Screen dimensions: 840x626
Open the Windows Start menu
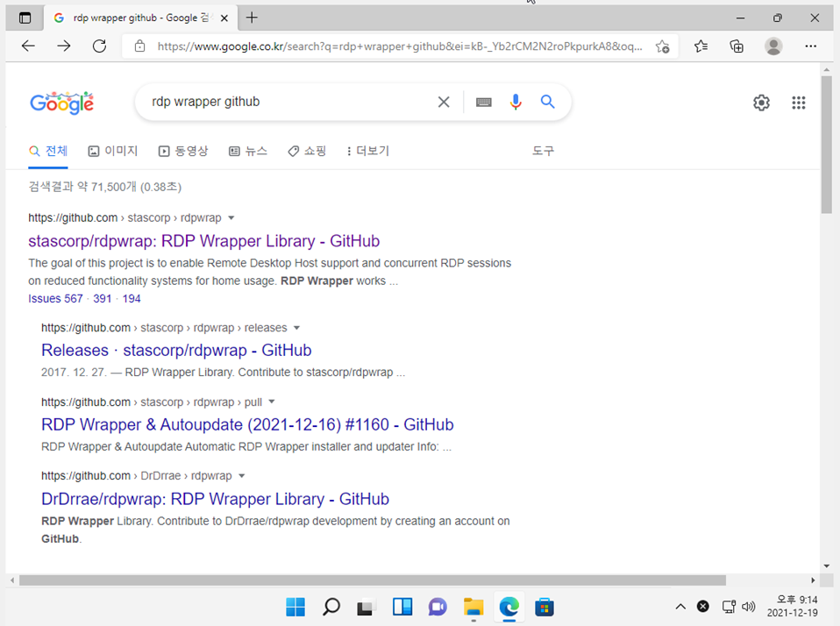[x=295, y=607]
